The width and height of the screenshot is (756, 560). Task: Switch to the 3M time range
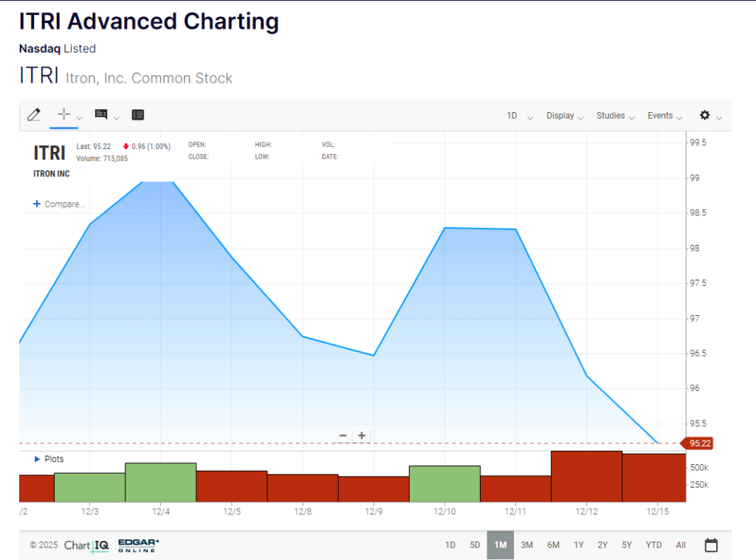pyautogui.click(x=526, y=545)
